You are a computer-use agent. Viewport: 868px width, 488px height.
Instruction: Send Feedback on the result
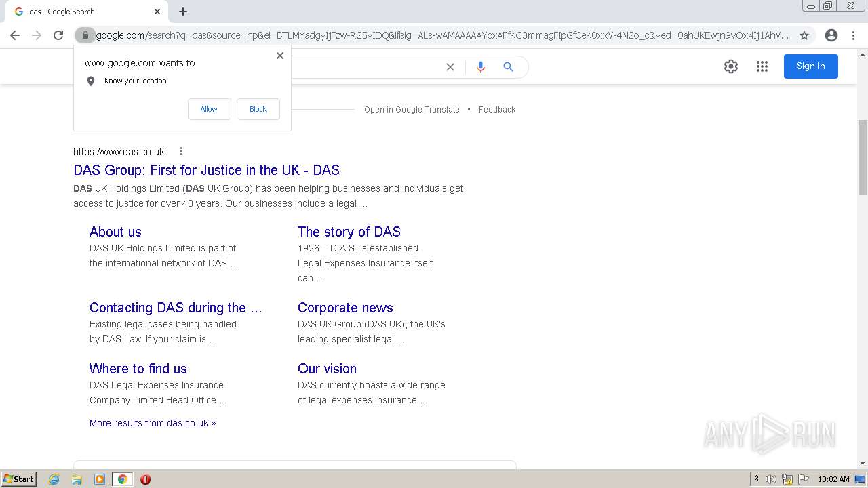point(497,110)
